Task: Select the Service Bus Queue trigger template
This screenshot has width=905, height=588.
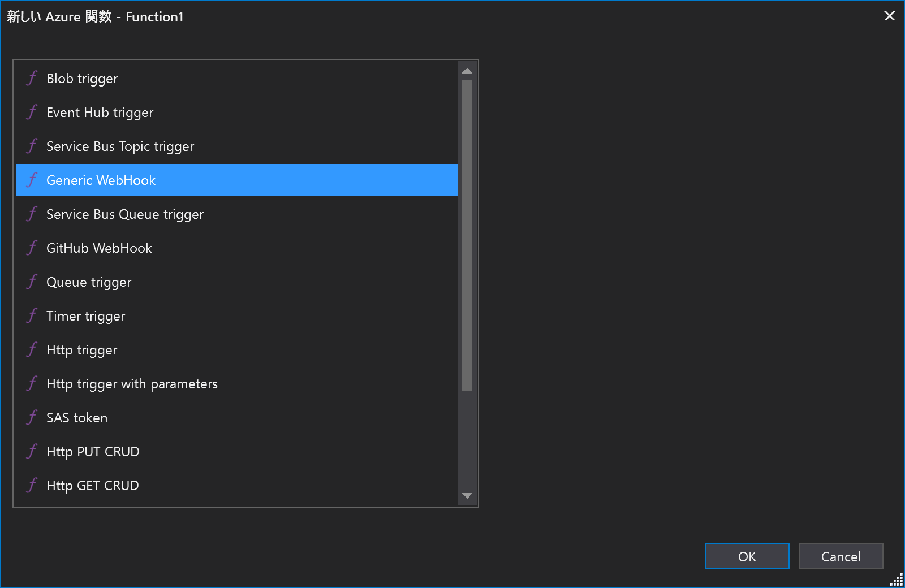Action: point(124,214)
